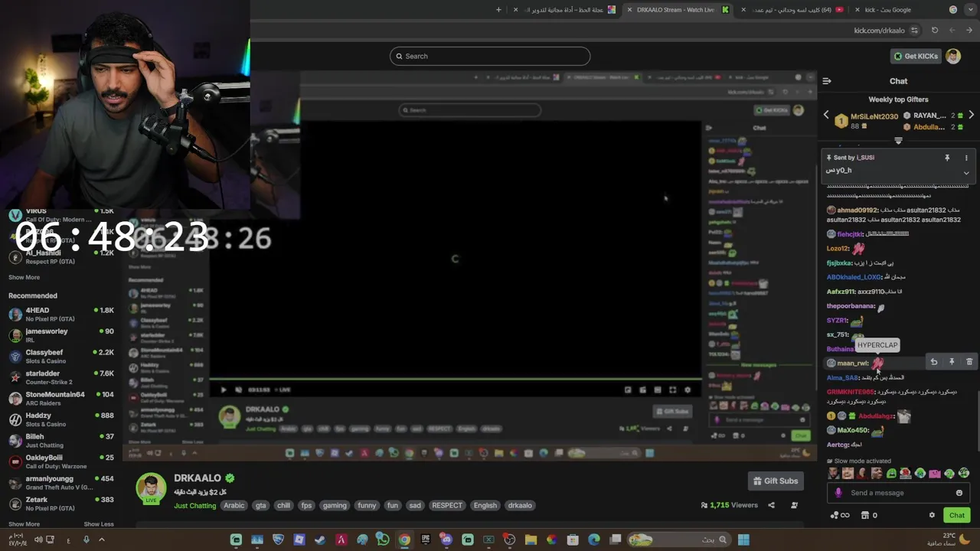The image size is (980, 551).
Task: Click the Send a message field
Action: 897,493
